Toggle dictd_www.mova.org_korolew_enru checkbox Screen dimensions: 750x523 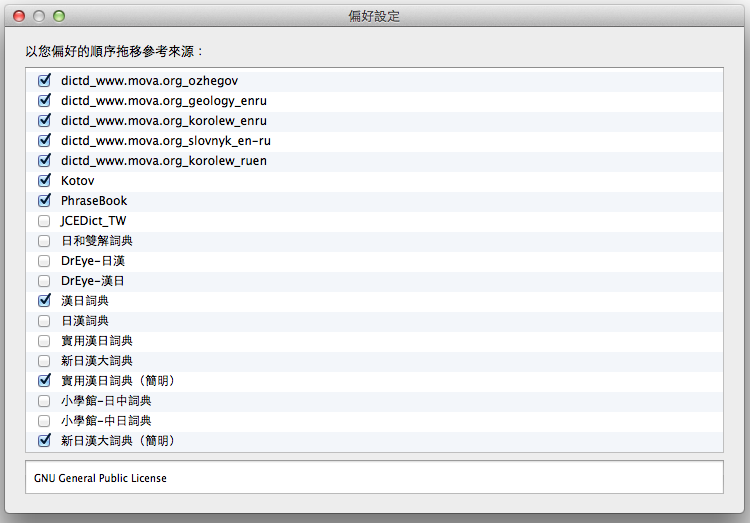44,121
